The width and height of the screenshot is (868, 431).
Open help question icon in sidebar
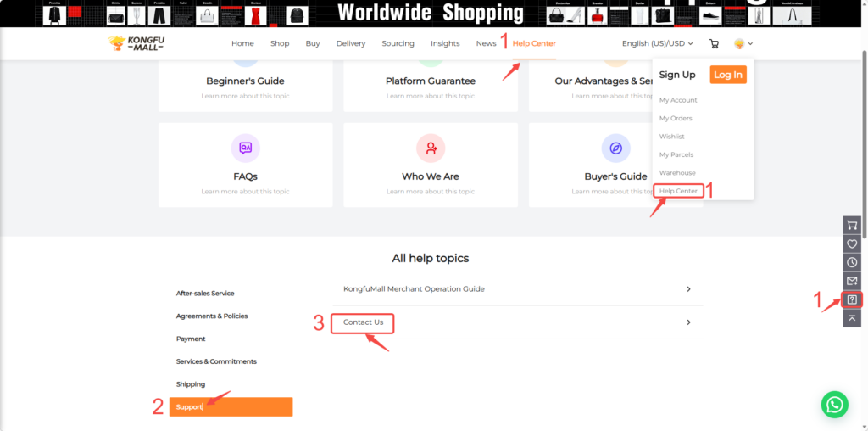tap(852, 299)
